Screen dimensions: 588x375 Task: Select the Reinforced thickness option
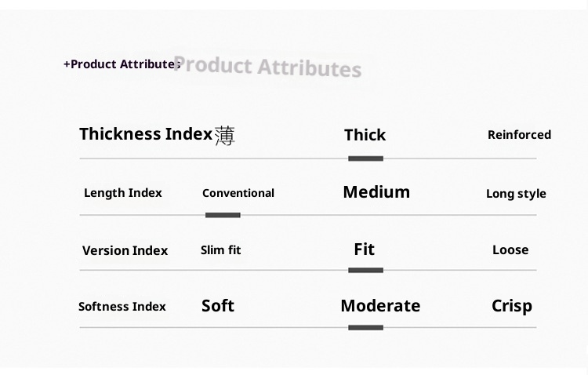(x=519, y=135)
